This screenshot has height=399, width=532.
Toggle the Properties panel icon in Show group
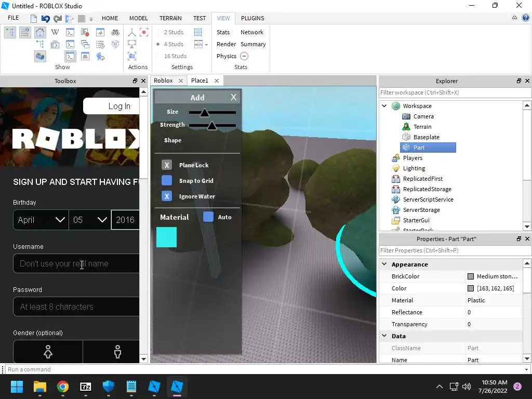25,33
